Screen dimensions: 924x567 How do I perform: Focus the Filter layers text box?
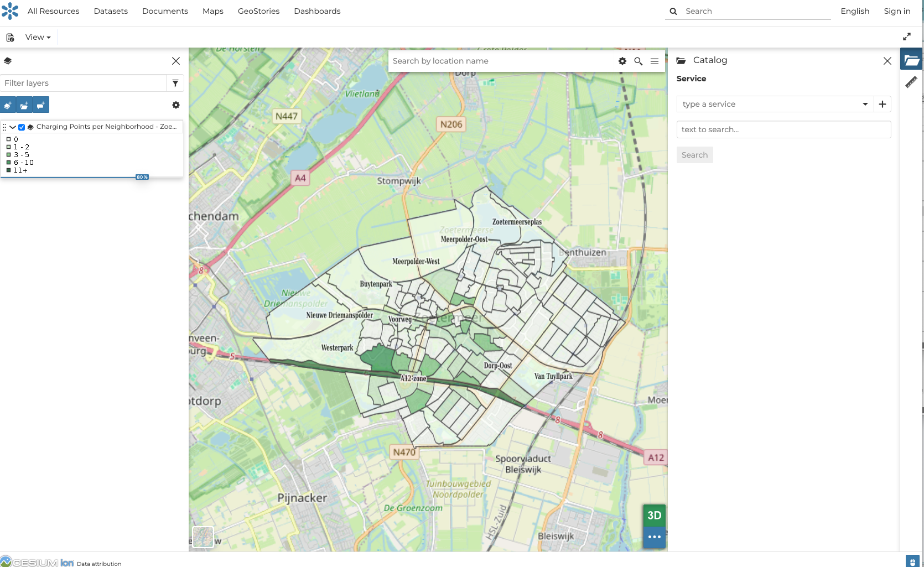click(84, 83)
